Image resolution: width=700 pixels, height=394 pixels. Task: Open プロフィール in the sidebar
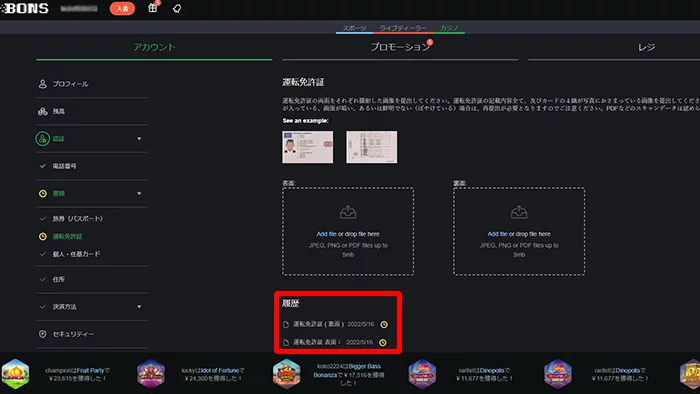(x=70, y=84)
